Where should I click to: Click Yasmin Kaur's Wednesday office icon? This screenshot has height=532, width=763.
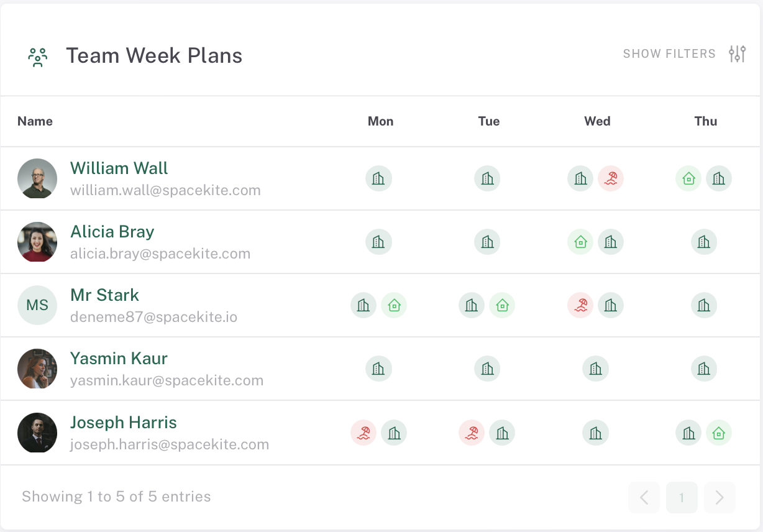pyautogui.click(x=596, y=369)
